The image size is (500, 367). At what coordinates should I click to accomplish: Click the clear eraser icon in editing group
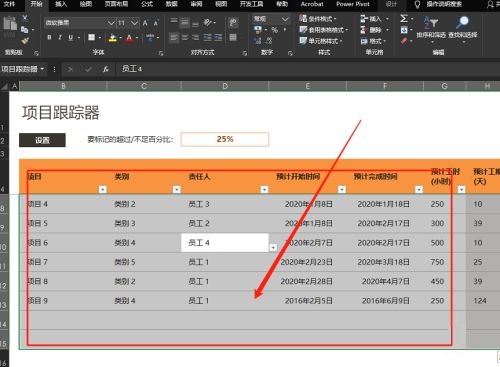pos(404,41)
